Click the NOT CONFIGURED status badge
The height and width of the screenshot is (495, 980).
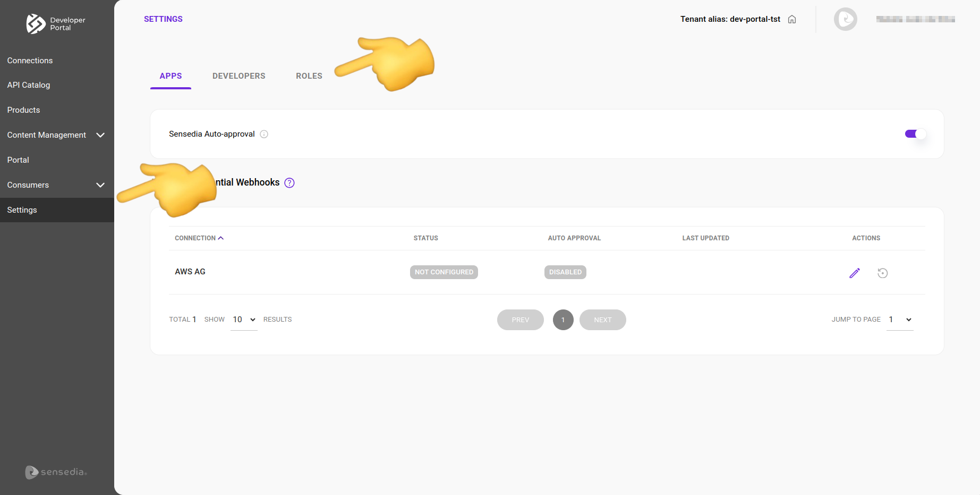pyautogui.click(x=444, y=272)
